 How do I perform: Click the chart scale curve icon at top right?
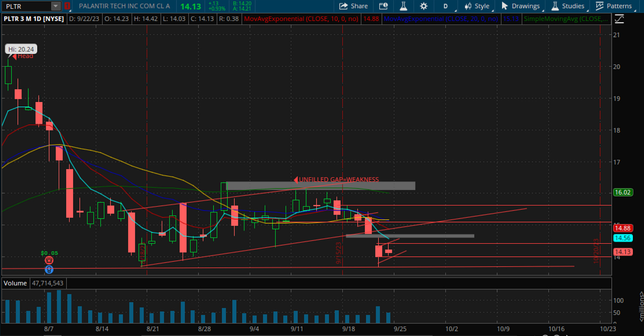click(619, 19)
